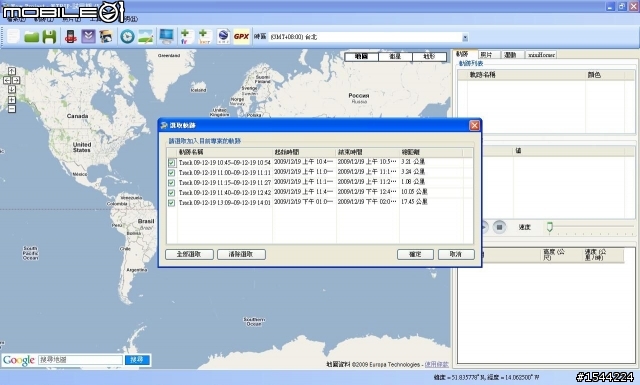Cancel dialog with 取消 button
Image resolution: width=640 pixels, height=385 pixels.
coord(456,254)
